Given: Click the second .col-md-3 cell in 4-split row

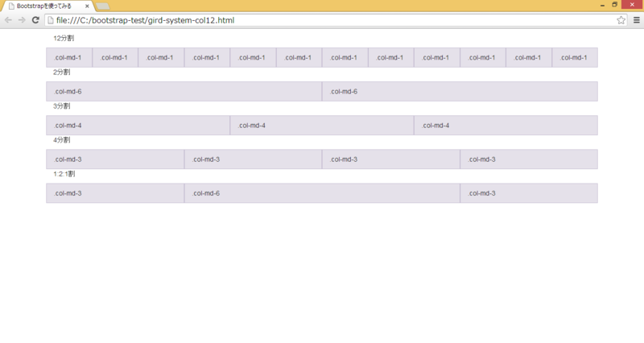Looking at the screenshot, I should pos(253,159).
